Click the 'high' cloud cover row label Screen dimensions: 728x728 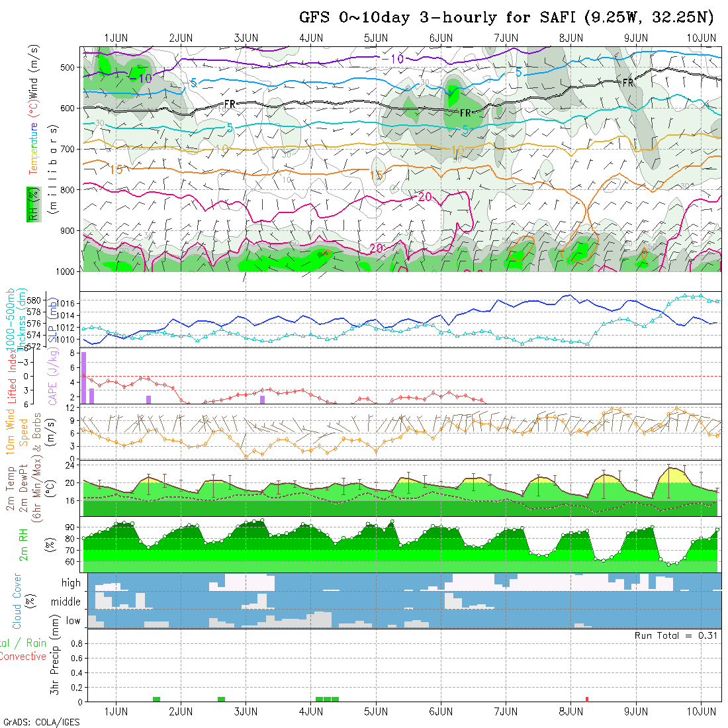coord(71,583)
